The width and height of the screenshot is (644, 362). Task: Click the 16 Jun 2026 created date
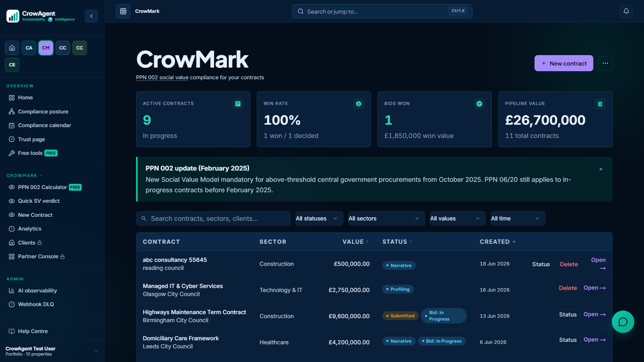[x=495, y=290]
